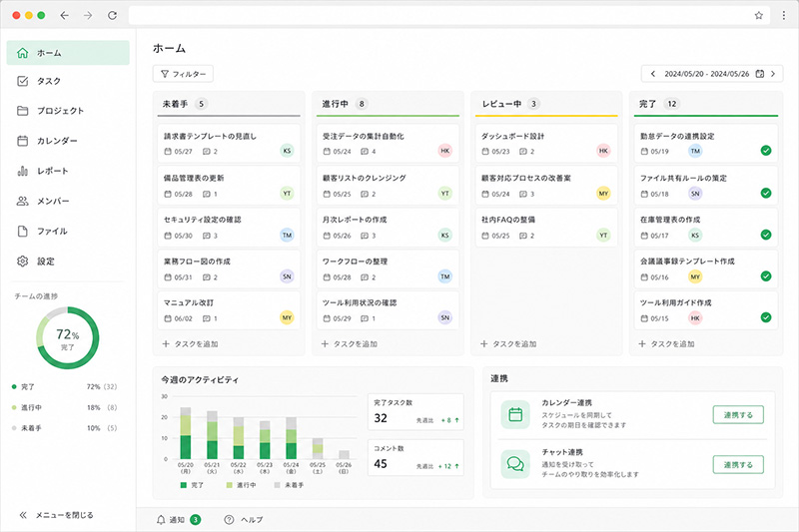Viewport: 799px width, 532px height.
Task: Toggle completed check on 勤怠データの連携設定
Action: pos(766,151)
